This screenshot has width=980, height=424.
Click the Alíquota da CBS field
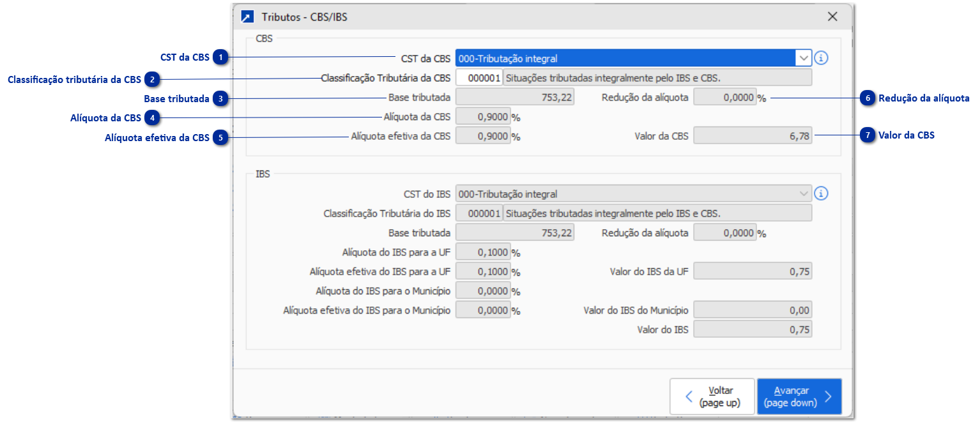tap(483, 117)
